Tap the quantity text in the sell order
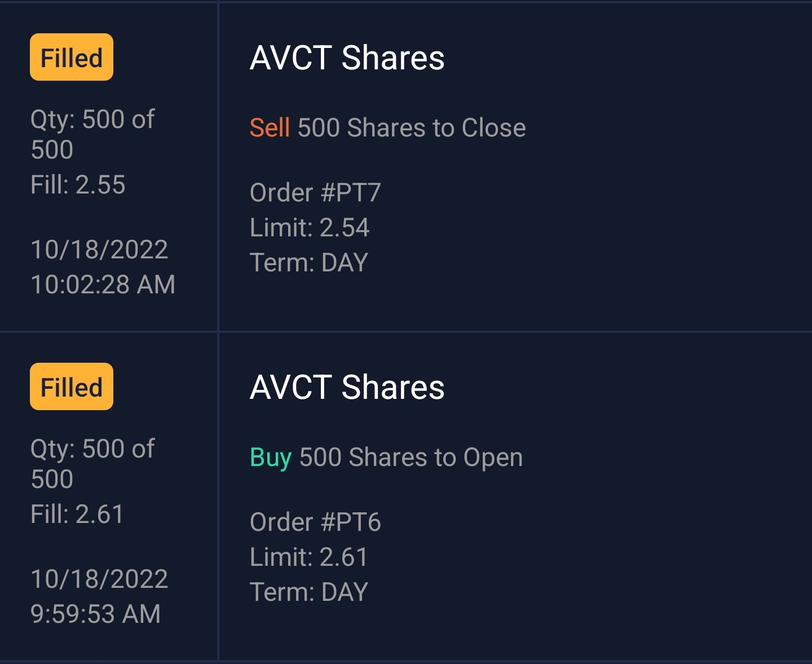This screenshot has height=664, width=812. [x=92, y=134]
